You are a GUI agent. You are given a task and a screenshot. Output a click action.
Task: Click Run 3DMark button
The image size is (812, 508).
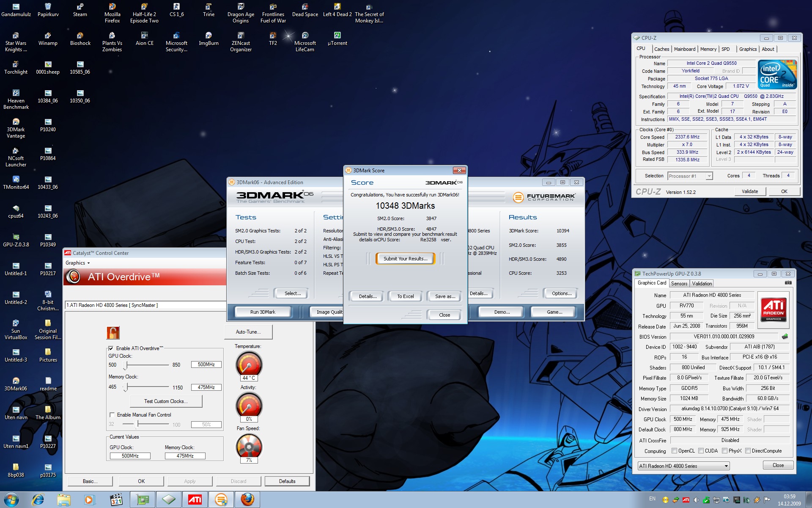pos(263,312)
